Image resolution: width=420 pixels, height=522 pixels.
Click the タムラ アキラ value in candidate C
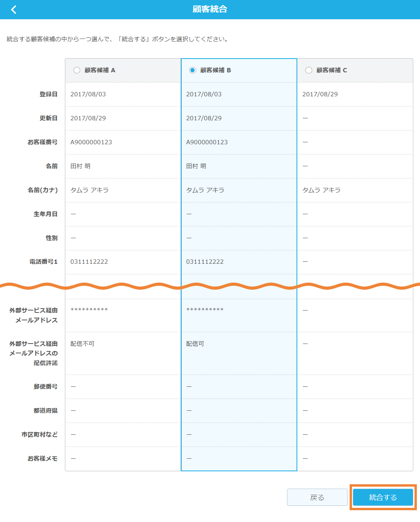tap(321, 189)
